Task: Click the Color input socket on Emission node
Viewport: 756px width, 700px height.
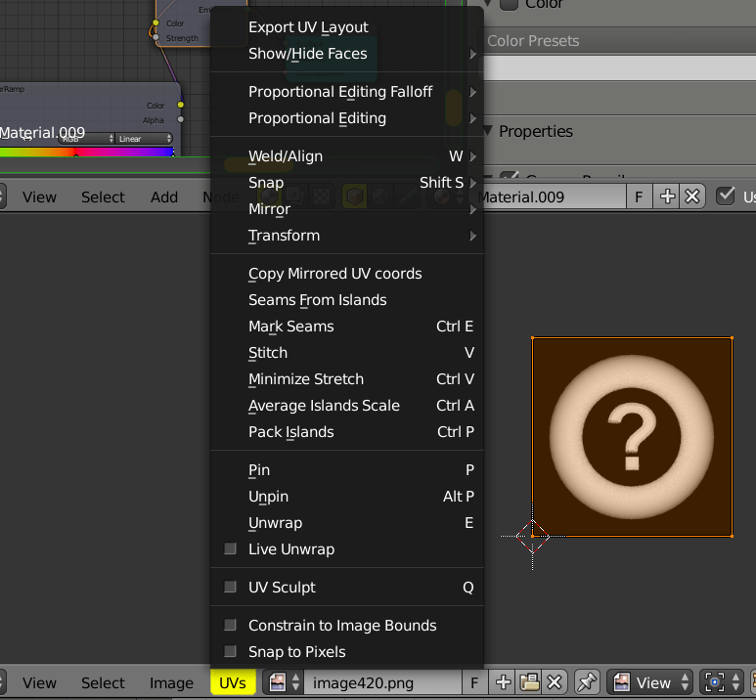Action: point(156,22)
